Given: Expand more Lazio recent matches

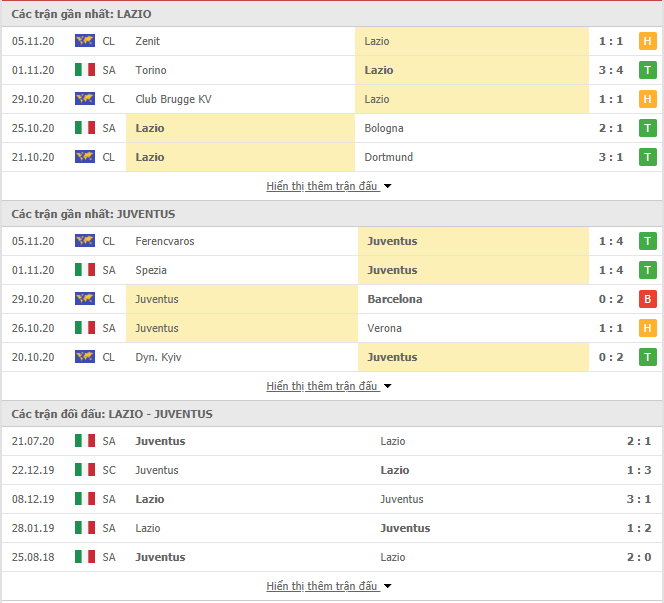Looking at the screenshot, I should tap(329, 186).
